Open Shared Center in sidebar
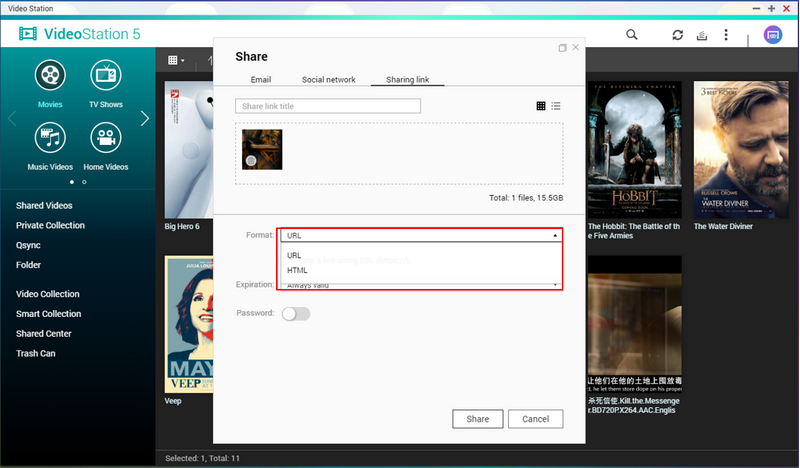This screenshot has width=800, height=468. (44, 334)
